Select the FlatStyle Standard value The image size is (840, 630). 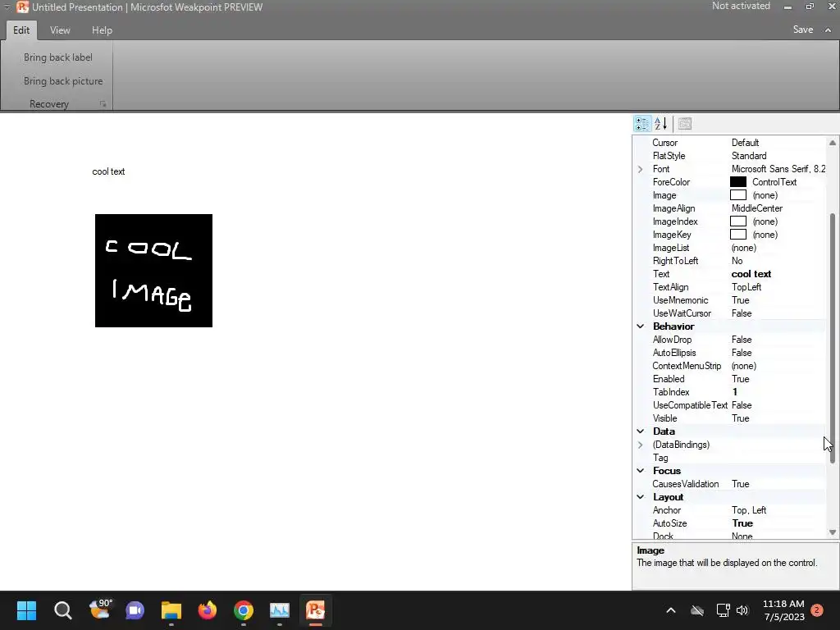click(749, 156)
